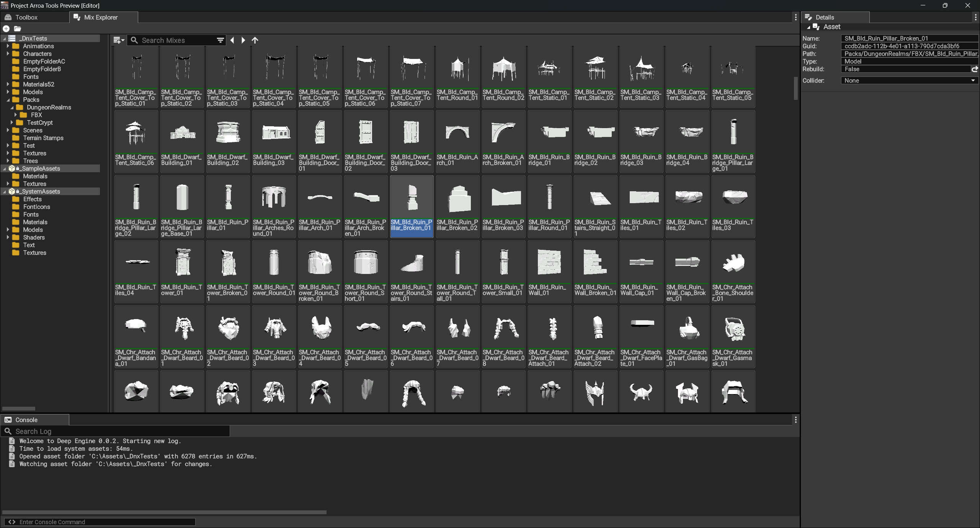Collapse the _SystemAssets tree node

(5, 192)
